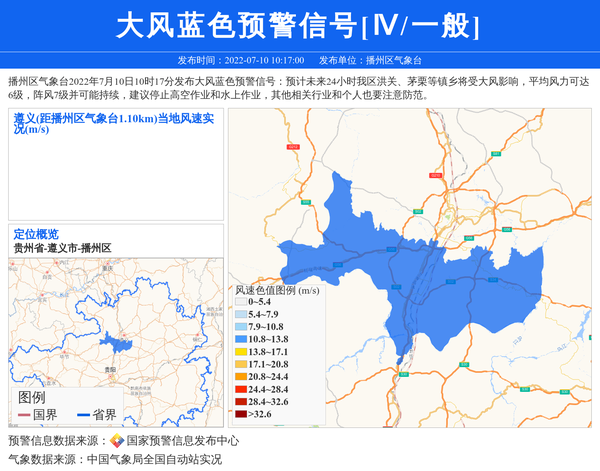Select the 10.8~13.8 blue legend swatch
The image size is (600, 471).
point(240,340)
